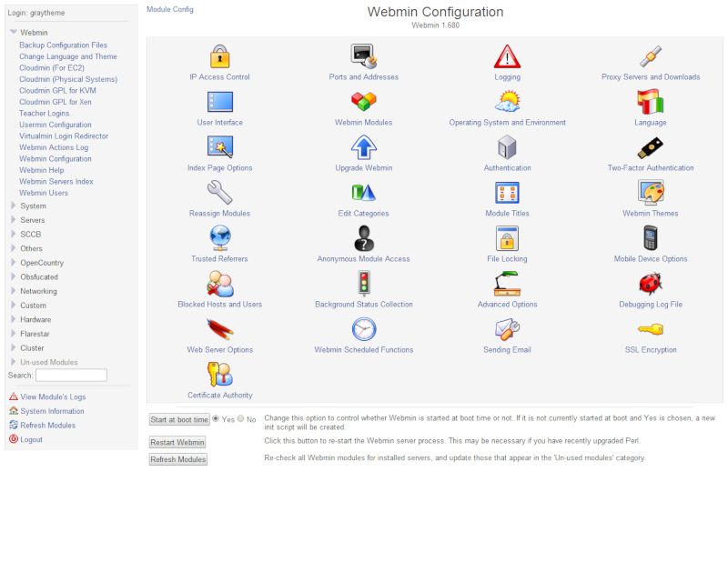Click the Refresh Modules button below the icons
Screen dimensions: 728x582
(x=177, y=459)
